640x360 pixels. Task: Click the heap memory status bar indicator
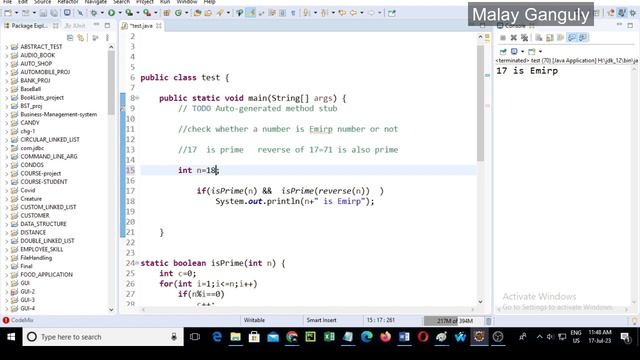pyautogui.click(x=455, y=321)
